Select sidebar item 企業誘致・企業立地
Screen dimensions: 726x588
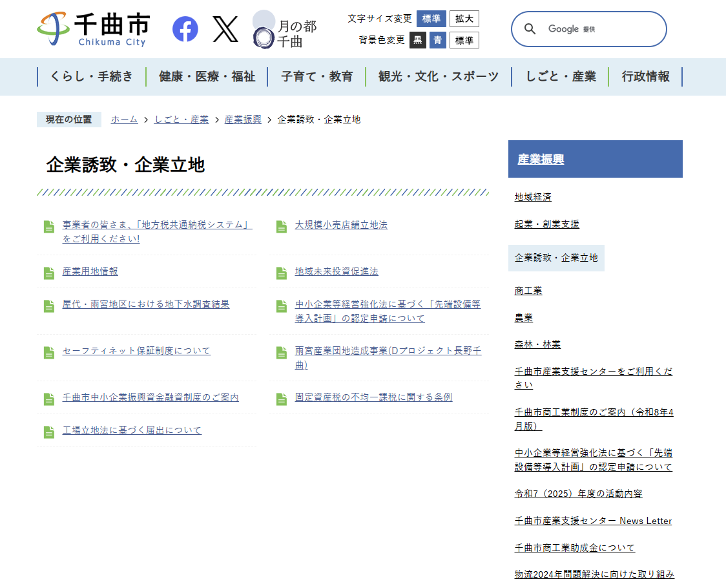coord(556,258)
